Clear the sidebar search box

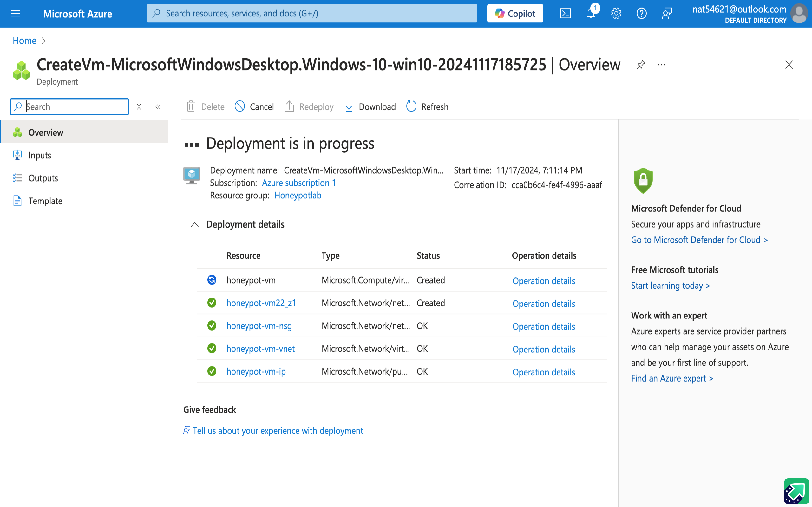point(139,107)
